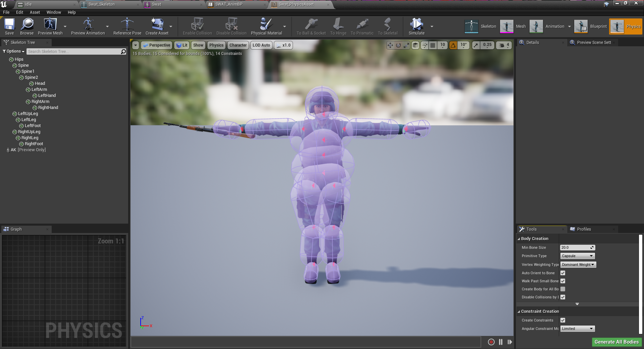
Task: Convert constraint To Hinge
Action: (338, 26)
